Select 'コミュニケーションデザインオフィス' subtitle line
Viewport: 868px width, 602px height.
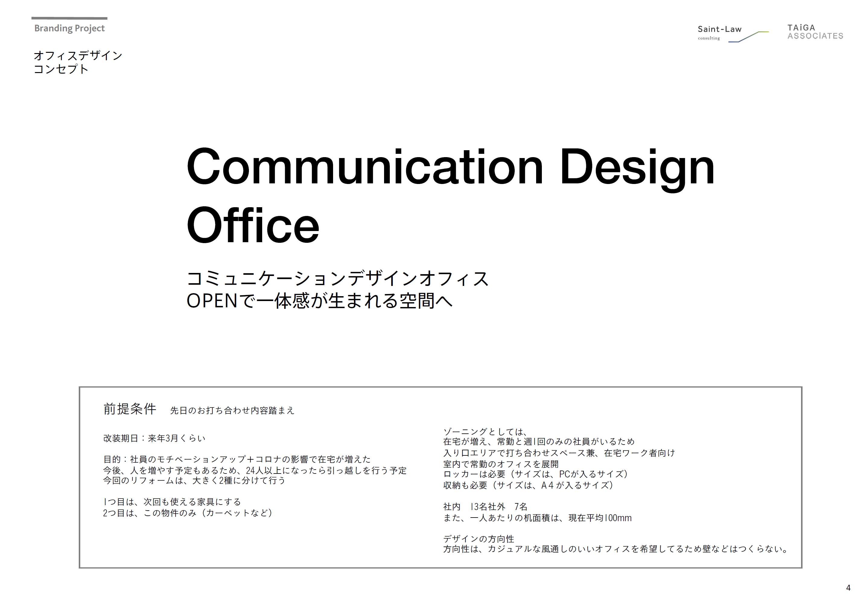(338, 278)
